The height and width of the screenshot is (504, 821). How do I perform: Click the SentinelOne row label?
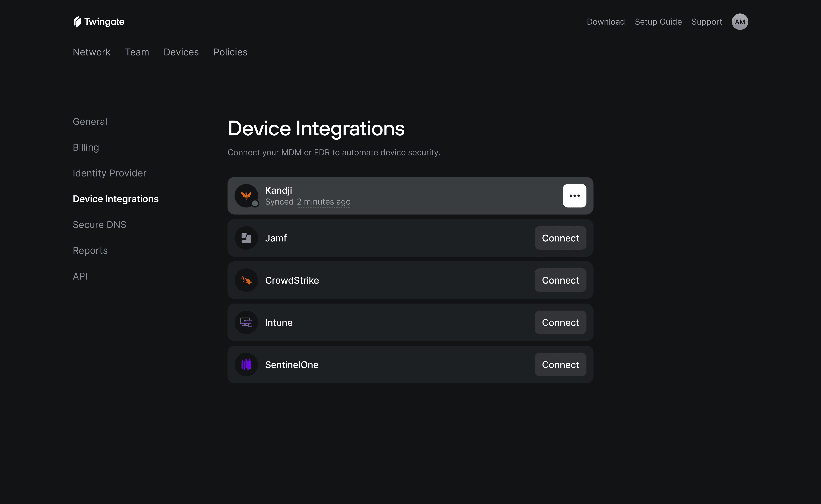tap(291, 365)
